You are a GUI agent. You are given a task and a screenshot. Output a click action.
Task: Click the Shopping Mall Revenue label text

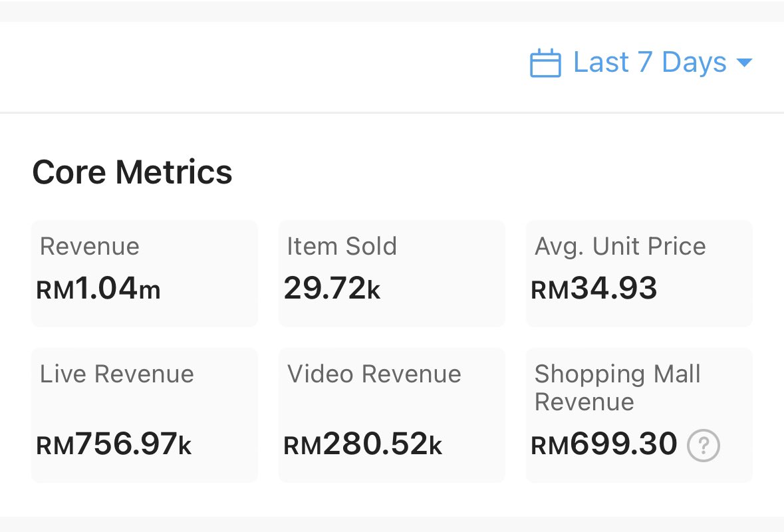pyautogui.click(x=617, y=388)
